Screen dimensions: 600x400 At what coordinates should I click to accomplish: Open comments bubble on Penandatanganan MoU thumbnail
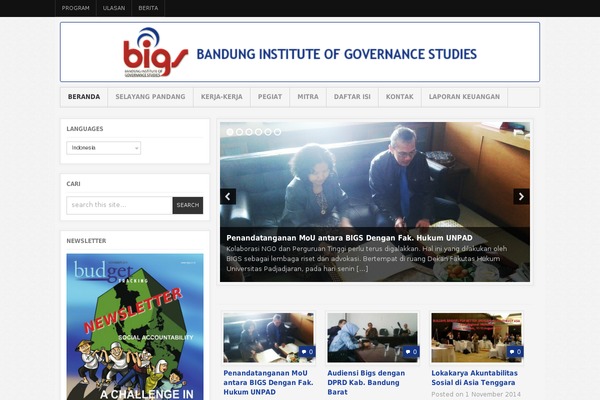(x=307, y=352)
